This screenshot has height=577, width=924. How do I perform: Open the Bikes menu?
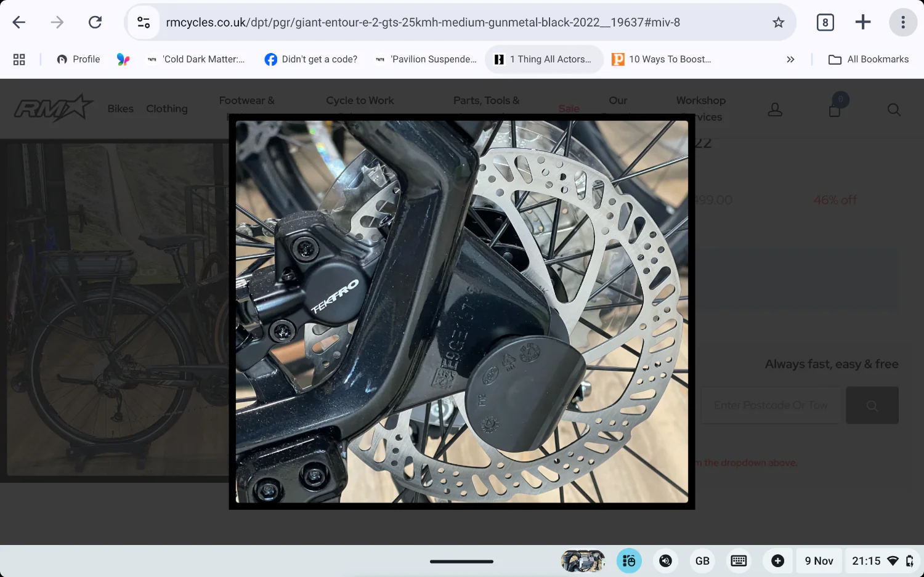coord(121,108)
